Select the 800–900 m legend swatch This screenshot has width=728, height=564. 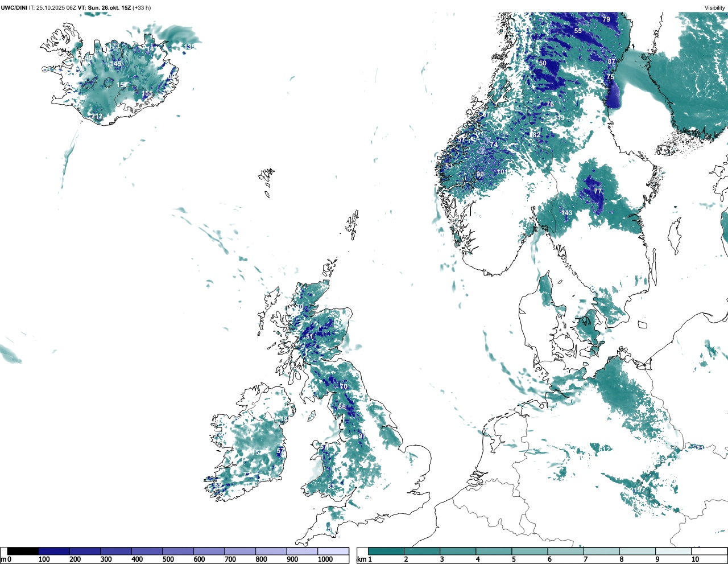point(271,551)
